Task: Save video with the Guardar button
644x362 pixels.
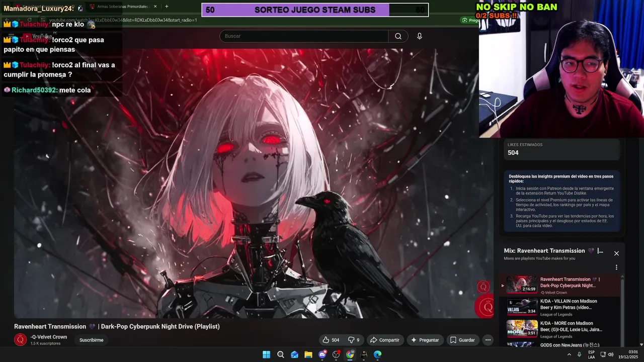Action: click(462, 340)
